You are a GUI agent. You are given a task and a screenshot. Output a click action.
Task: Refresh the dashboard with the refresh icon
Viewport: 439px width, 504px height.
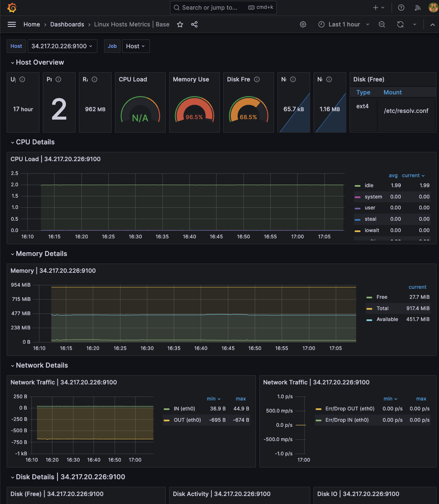tap(400, 24)
